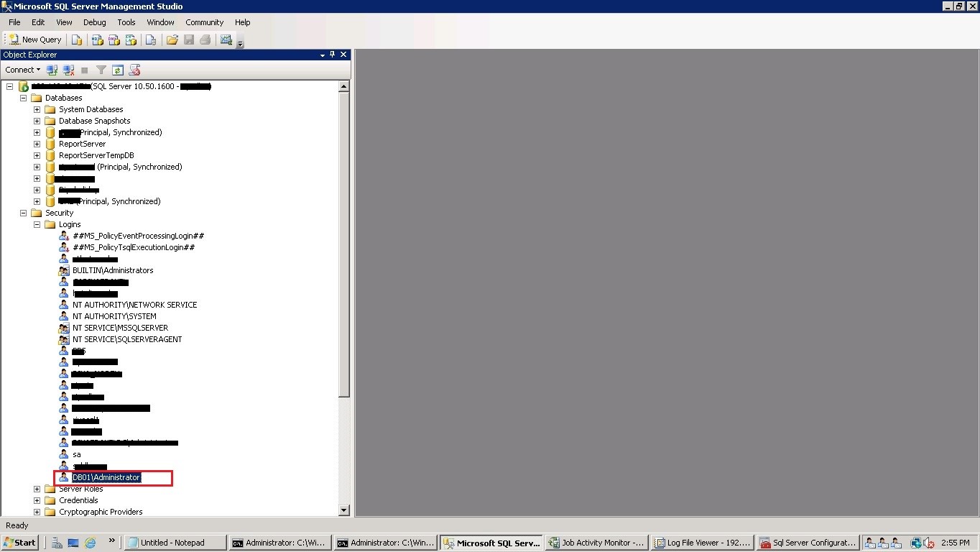Image resolution: width=980 pixels, height=552 pixels.
Task: Click the Start button
Action: point(20,543)
